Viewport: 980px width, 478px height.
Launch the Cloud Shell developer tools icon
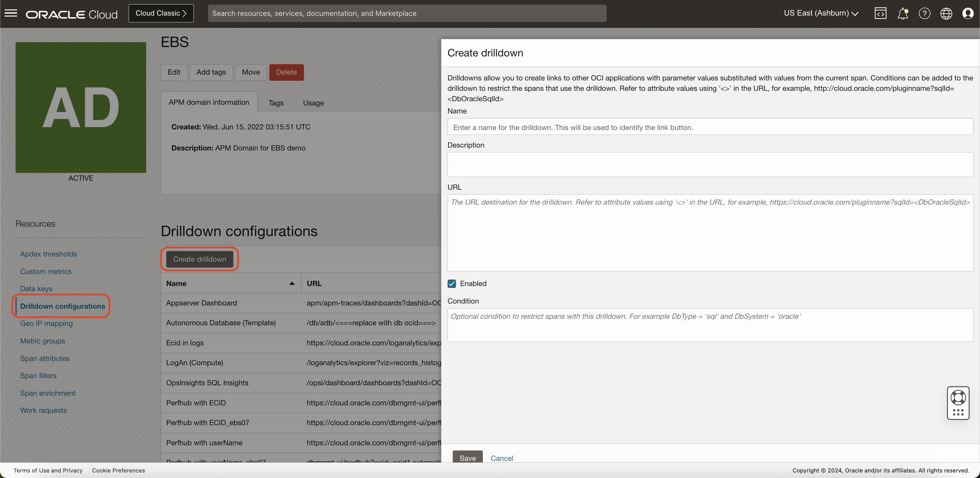[x=880, y=13]
